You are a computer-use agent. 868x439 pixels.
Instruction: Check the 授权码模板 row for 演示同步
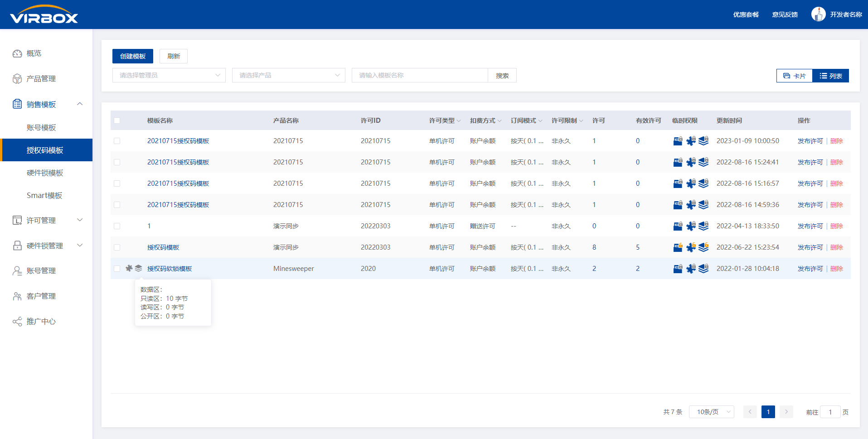tap(117, 247)
